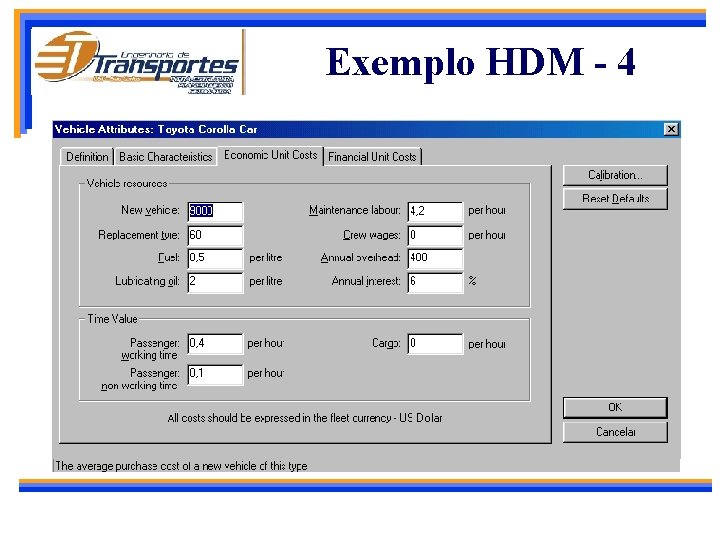720x540 pixels.
Task: Click the Passenger non working time field
Action: point(215,374)
